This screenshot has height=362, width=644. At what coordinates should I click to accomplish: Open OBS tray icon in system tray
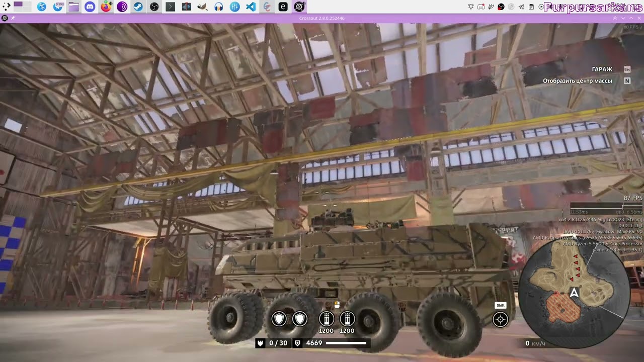501,7
